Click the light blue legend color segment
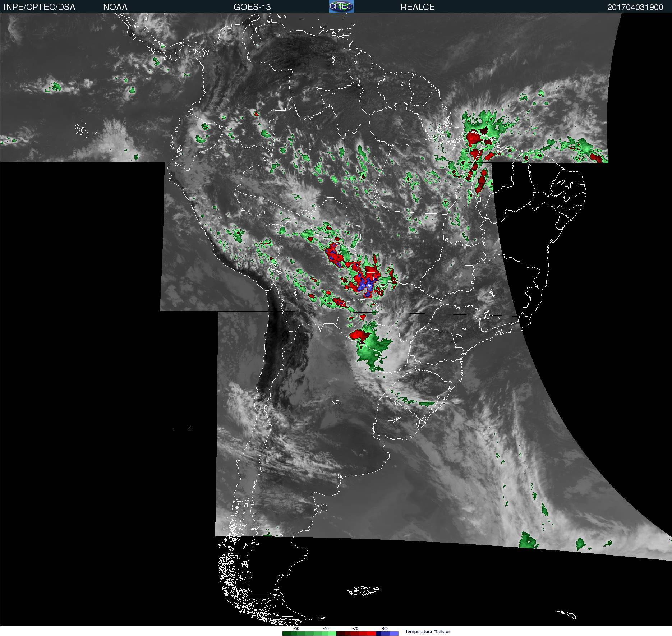The width and height of the screenshot is (672, 636). click(394, 633)
